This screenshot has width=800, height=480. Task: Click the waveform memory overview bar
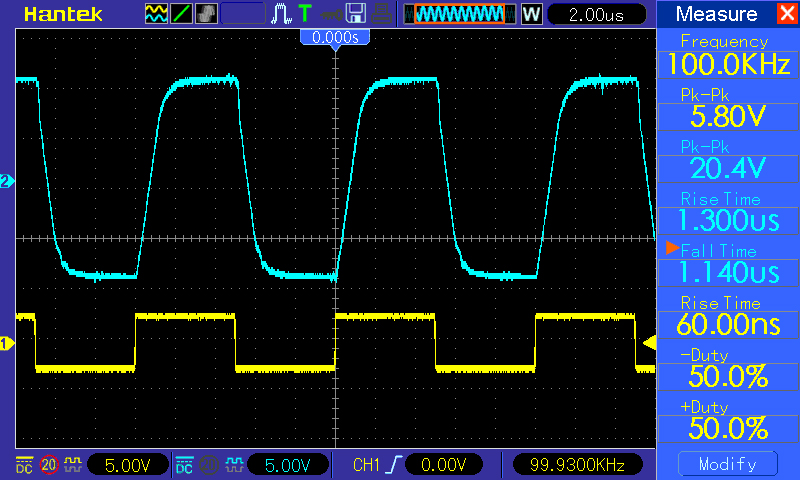point(460,14)
